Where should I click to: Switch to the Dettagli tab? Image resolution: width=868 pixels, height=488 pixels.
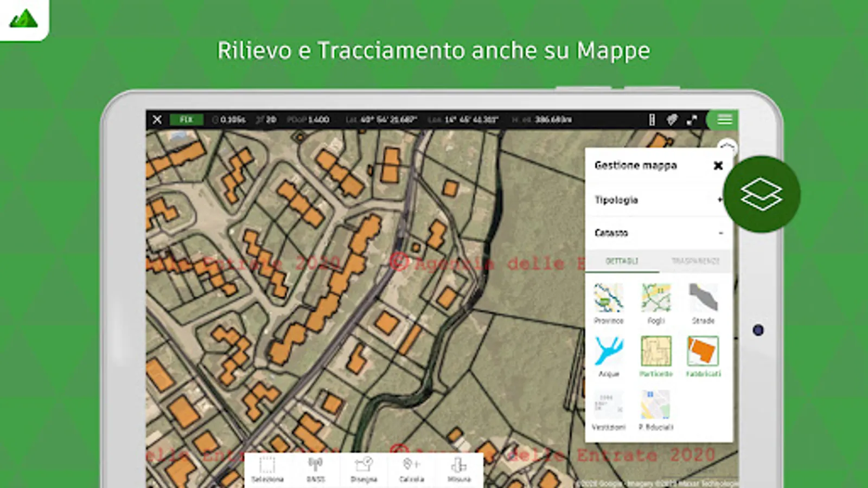click(622, 261)
